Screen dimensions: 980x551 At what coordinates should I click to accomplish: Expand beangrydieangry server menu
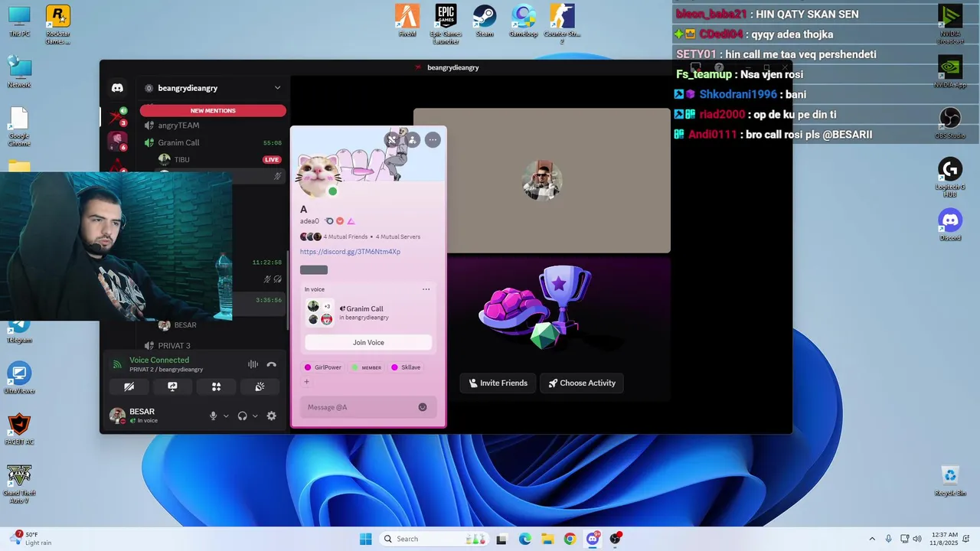click(x=277, y=88)
